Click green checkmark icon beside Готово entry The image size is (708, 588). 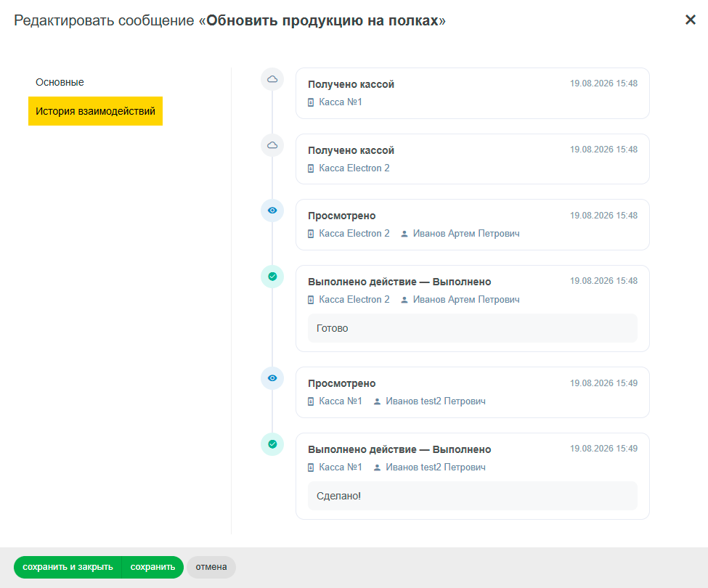[272, 277]
